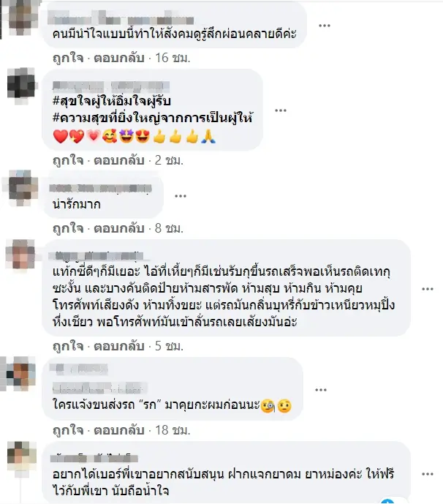Reply to the comment posted 18 ชม. ago
The image size is (443, 504).
click(x=119, y=430)
